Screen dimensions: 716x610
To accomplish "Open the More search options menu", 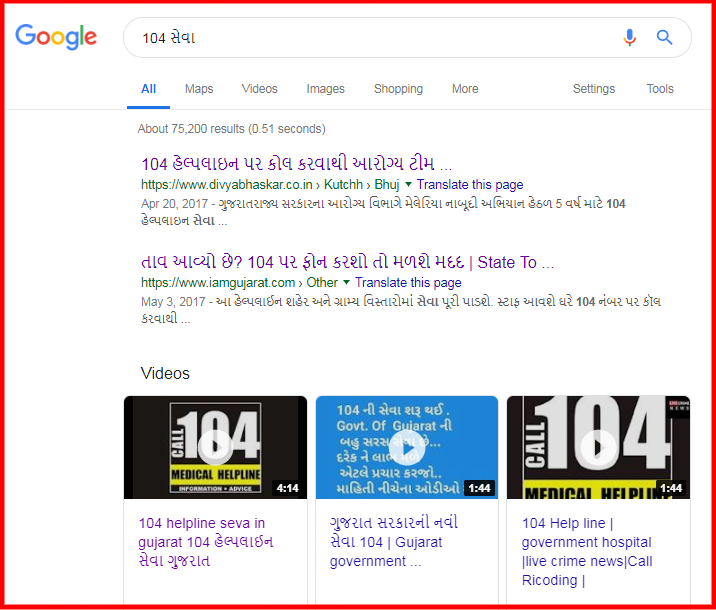I will [x=465, y=89].
